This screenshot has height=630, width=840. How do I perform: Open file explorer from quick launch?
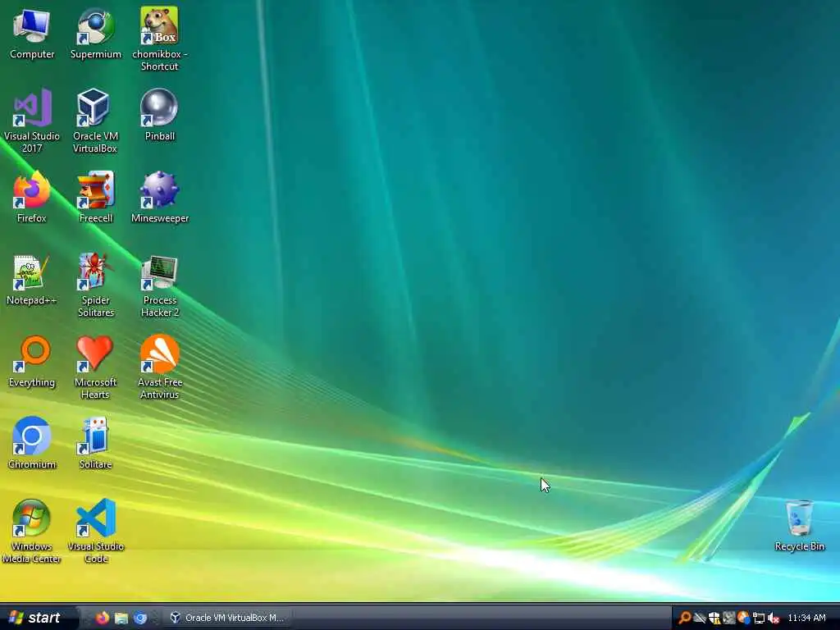[121, 618]
